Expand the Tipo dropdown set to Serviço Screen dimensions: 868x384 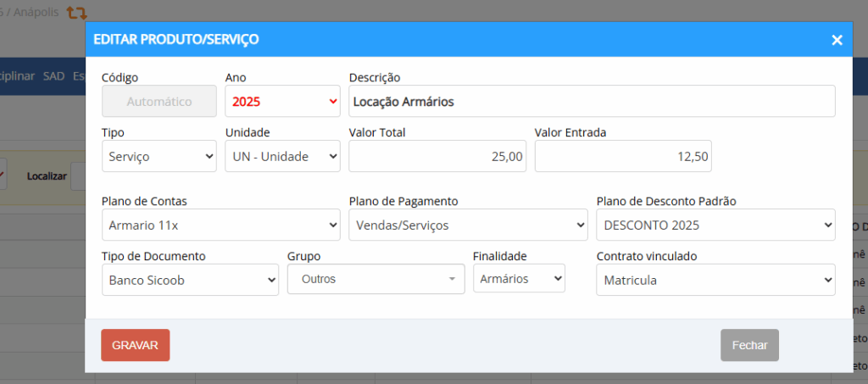pos(159,156)
